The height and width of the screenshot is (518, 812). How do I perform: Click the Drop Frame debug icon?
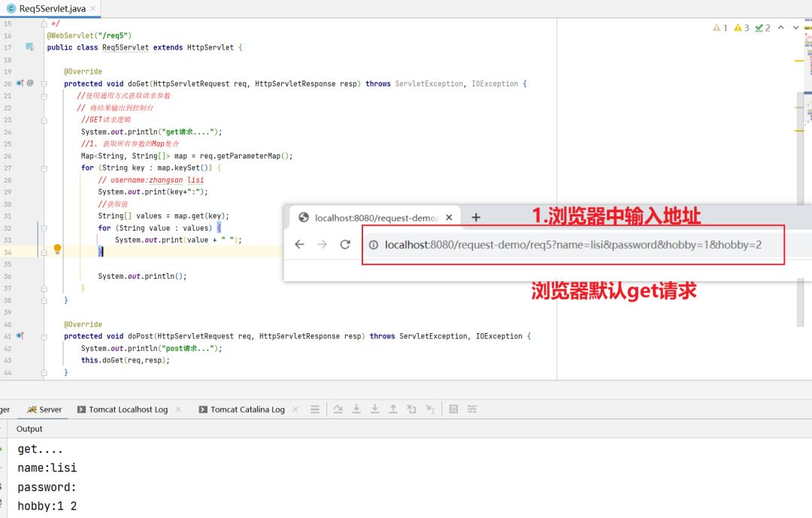pos(412,409)
